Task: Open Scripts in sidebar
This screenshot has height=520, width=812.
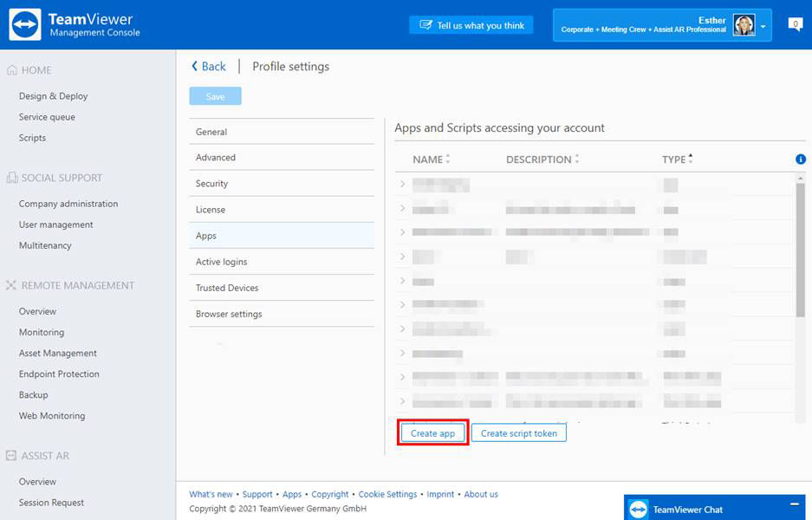Action: (x=33, y=138)
